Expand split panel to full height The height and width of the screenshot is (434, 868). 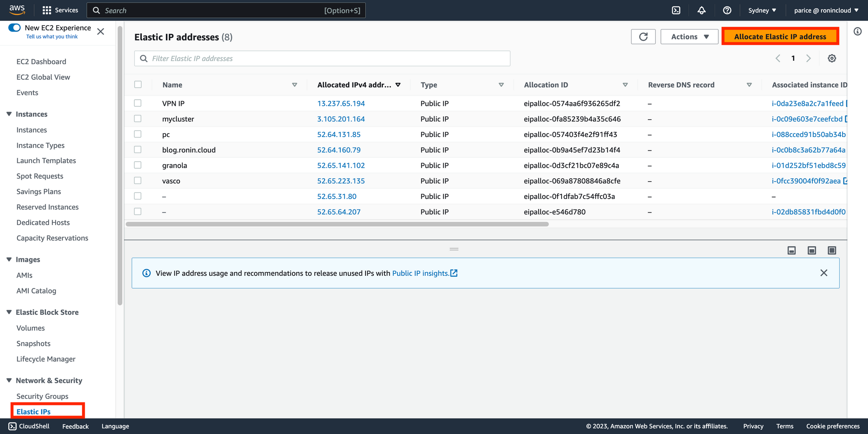[x=832, y=250]
